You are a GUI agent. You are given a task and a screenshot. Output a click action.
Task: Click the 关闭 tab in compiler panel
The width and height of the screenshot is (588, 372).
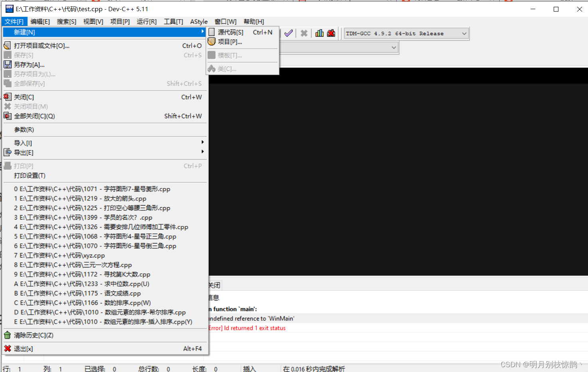pyautogui.click(x=214, y=285)
